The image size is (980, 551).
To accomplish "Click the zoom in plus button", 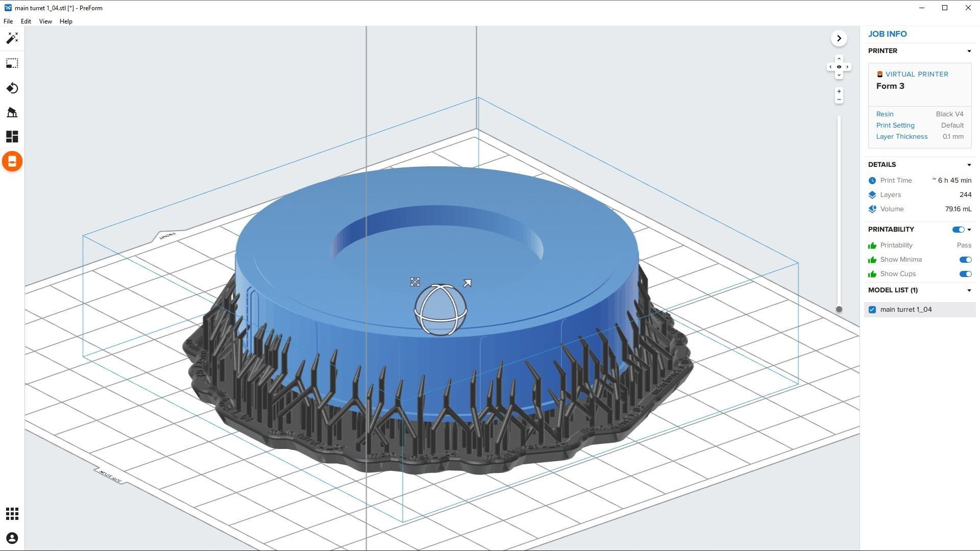I will (x=839, y=91).
